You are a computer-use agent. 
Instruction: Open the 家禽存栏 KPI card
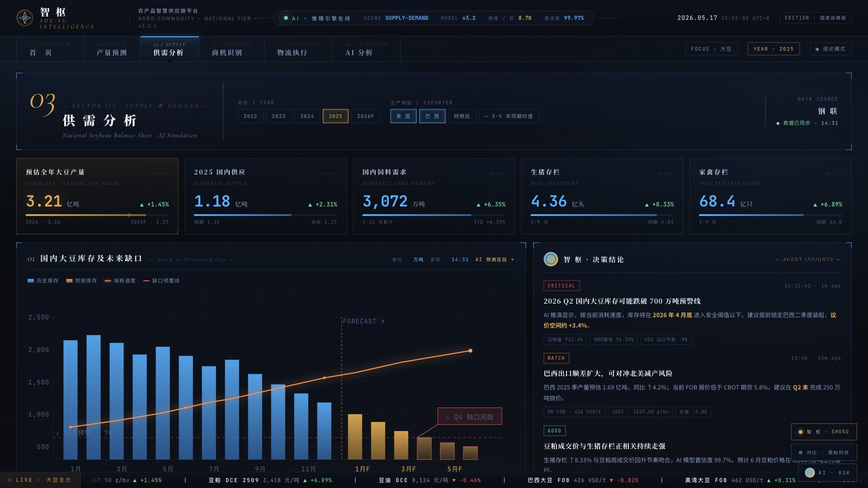point(770,196)
